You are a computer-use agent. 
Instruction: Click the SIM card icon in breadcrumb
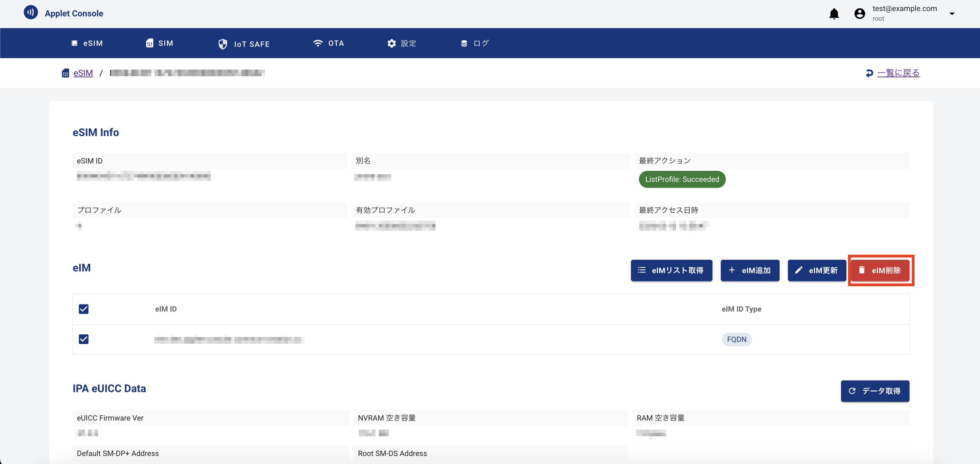[65, 73]
